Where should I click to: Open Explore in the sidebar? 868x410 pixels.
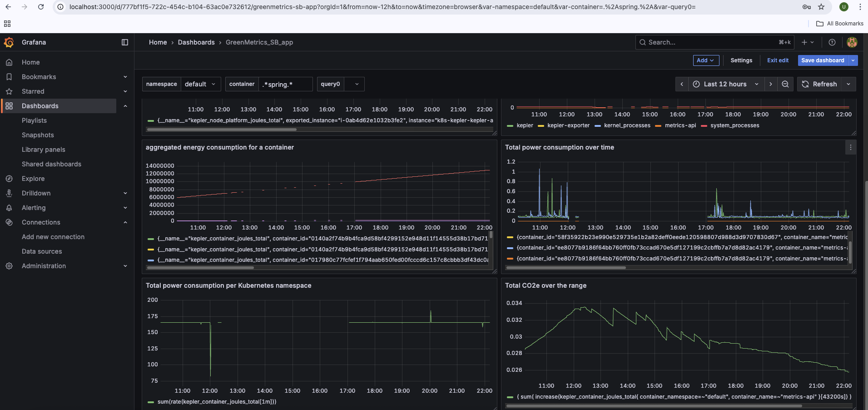[x=33, y=179]
